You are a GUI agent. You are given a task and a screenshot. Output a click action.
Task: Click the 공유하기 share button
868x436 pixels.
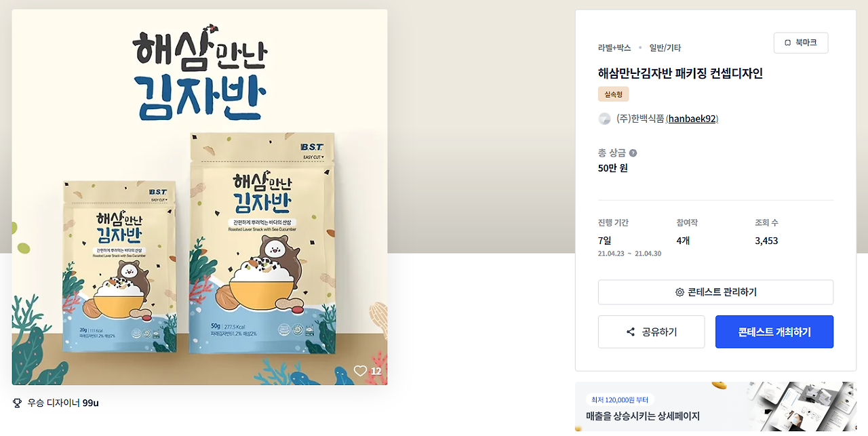coord(651,332)
